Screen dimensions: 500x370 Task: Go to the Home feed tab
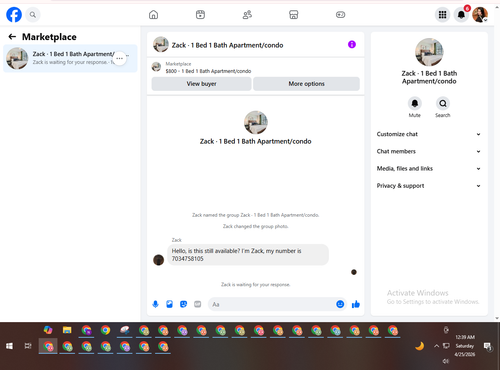[153, 15]
